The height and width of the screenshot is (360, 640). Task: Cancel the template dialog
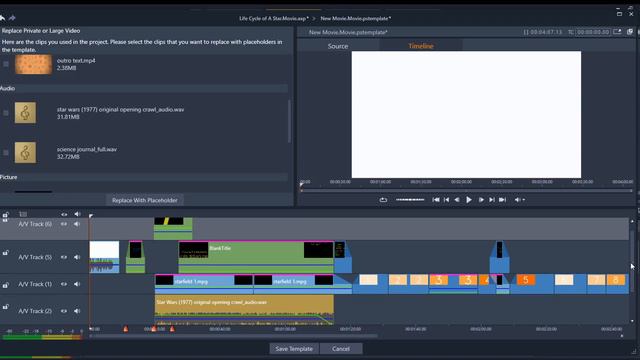click(x=341, y=349)
